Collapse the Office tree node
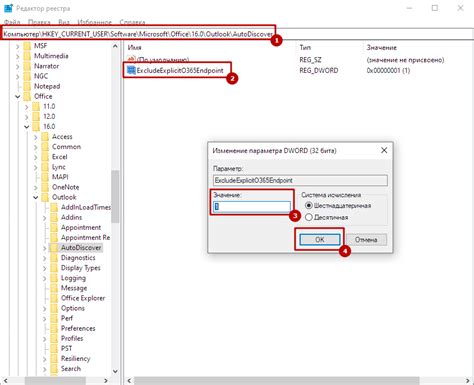The image size is (474, 385). coord(18,96)
